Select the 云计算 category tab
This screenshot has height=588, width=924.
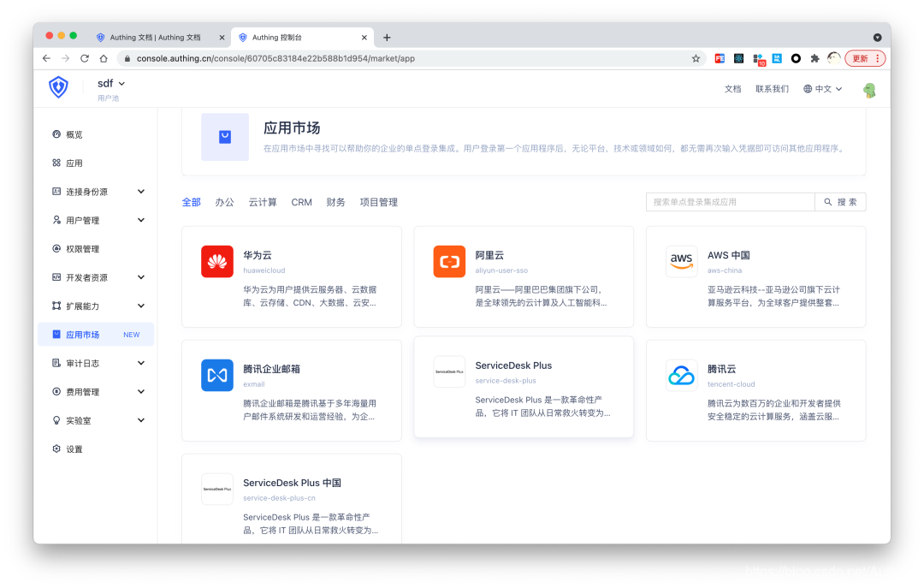[263, 202]
